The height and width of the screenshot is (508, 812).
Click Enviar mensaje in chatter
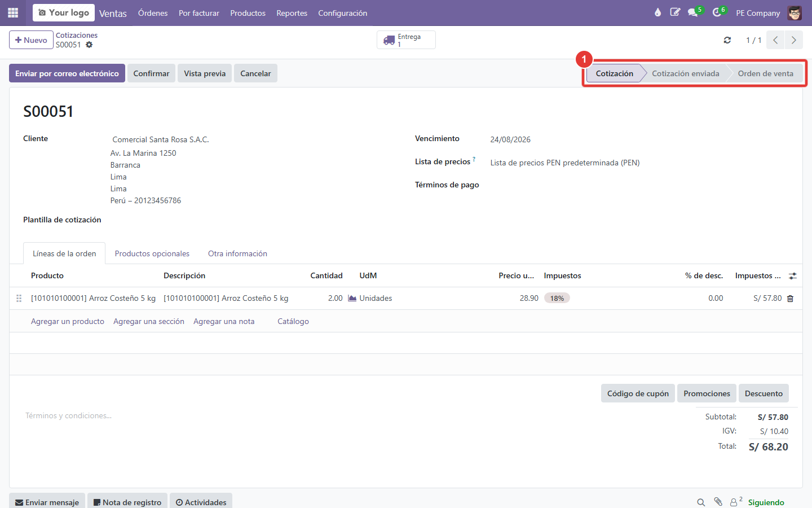pyautogui.click(x=47, y=502)
